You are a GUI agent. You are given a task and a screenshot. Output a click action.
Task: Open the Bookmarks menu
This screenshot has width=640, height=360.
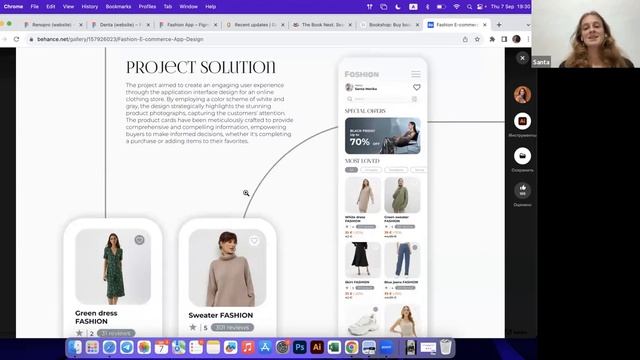118,7
